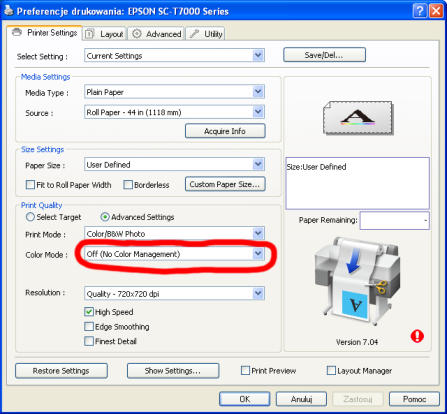Viewport: 447px width, 414px height.
Task: Uncheck the High Speed option
Action: pos(89,312)
